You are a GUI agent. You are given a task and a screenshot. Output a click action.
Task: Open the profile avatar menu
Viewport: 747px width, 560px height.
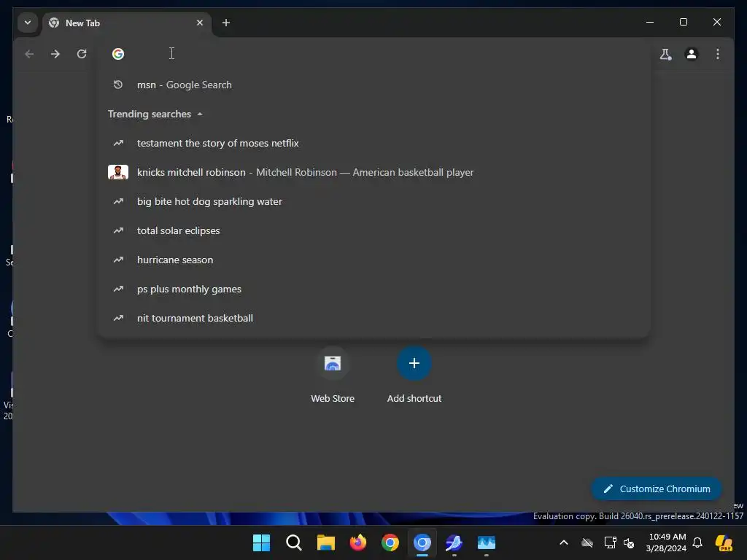click(692, 54)
